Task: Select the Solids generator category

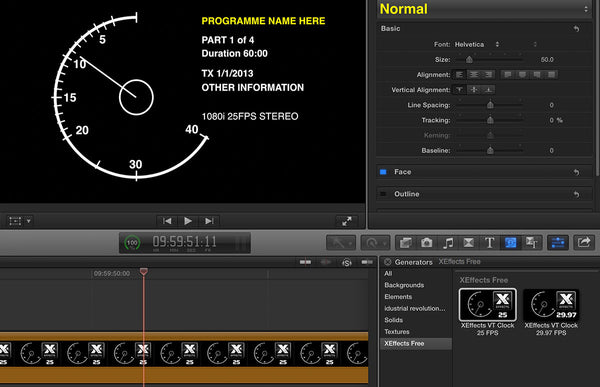Action: pos(393,320)
